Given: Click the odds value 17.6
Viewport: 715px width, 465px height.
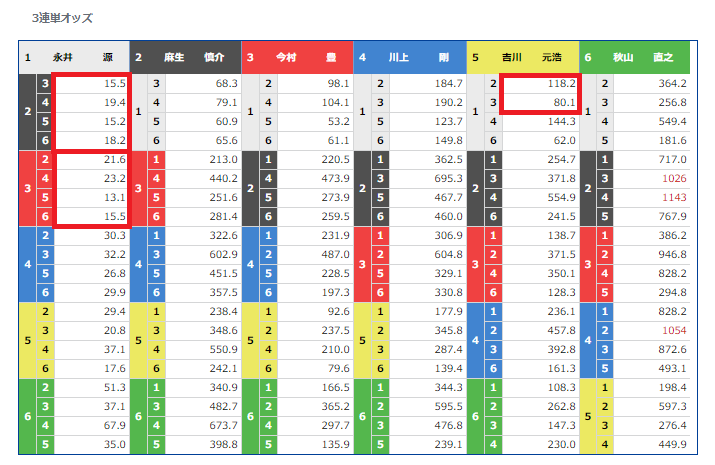Looking at the screenshot, I should [x=114, y=368].
